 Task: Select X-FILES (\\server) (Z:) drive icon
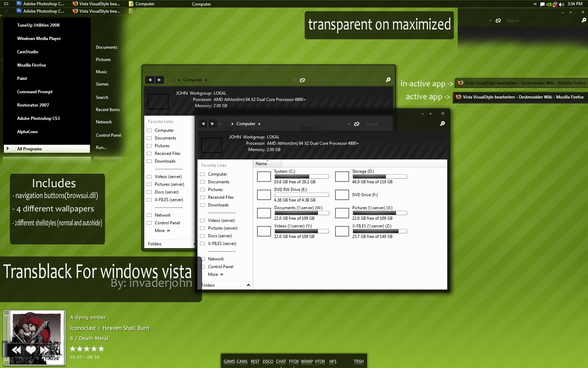[x=342, y=231]
